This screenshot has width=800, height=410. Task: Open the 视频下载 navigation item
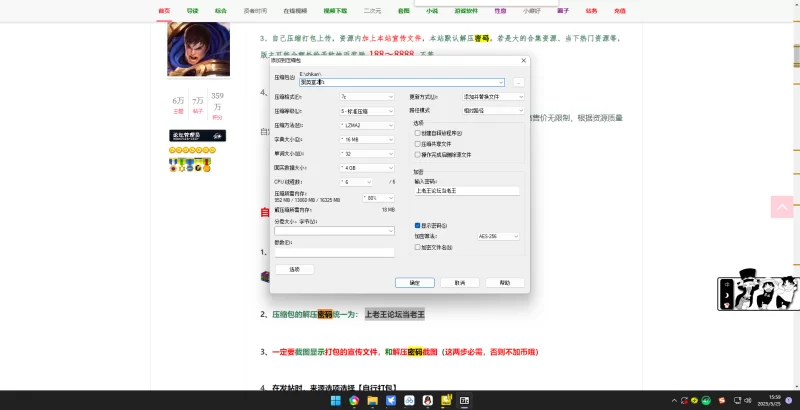335,11
